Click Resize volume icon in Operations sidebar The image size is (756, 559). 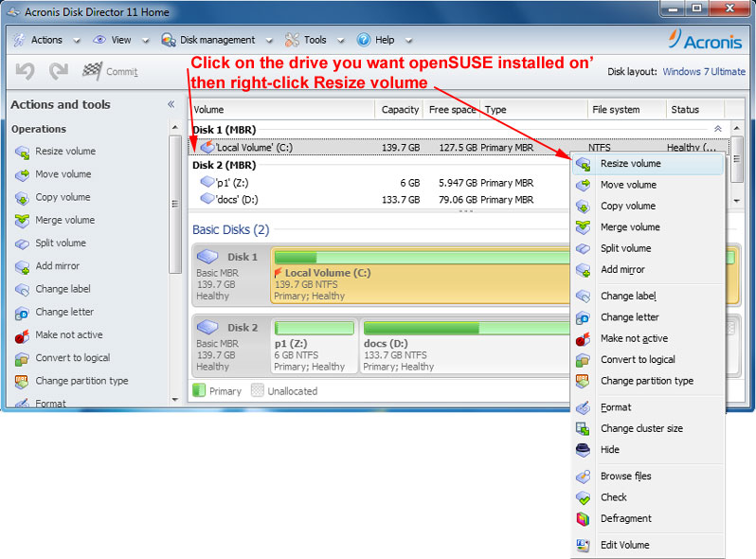(x=22, y=153)
